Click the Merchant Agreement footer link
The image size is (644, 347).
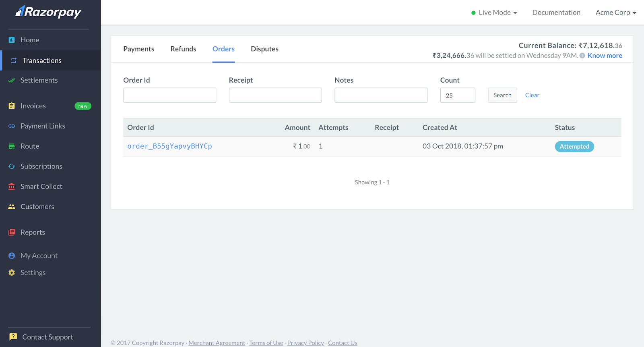[x=217, y=343]
